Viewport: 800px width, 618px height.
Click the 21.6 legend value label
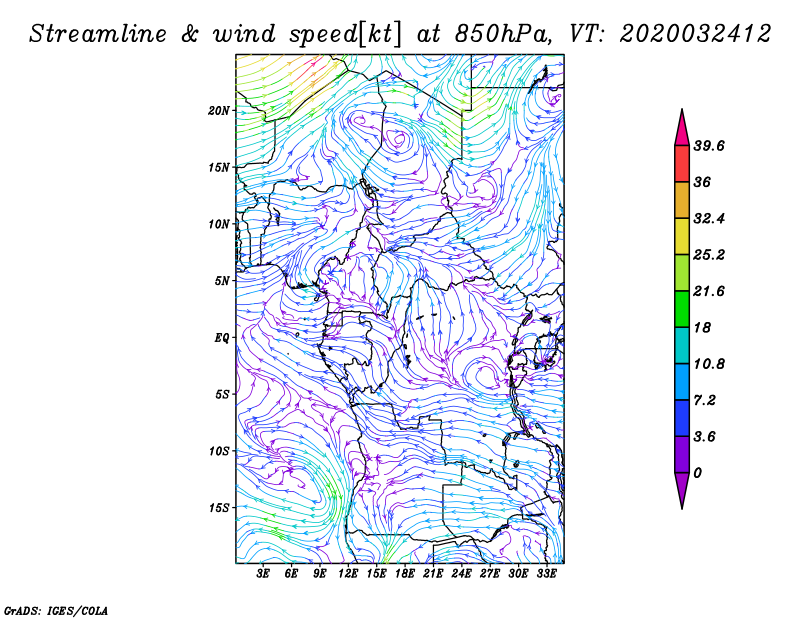tap(709, 291)
